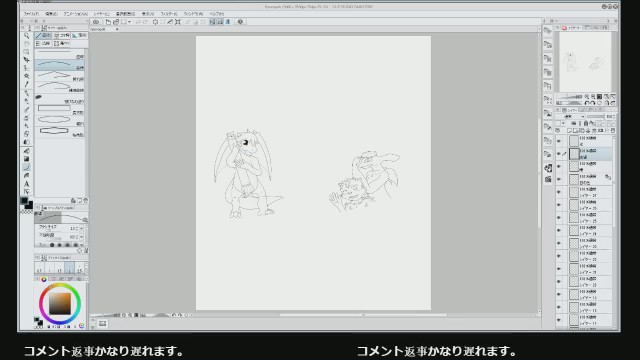Image resolution: width=640 pixels, height=360 pixels.
Task: Click the trash icon under sub tool list
Action: pos(85,200)
